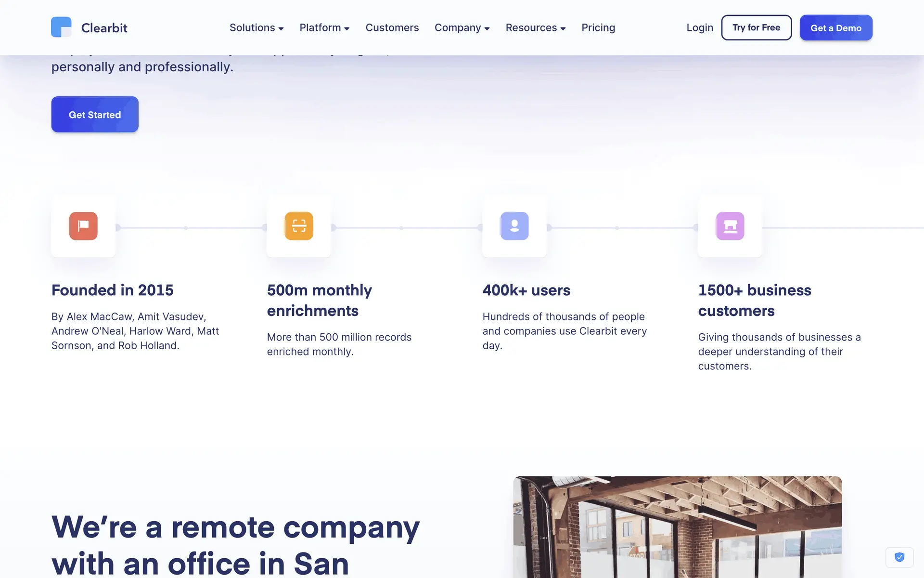Click the Clearbit wordmark text
The width and height of the screenshot is (924, 578).
(104, 28)
